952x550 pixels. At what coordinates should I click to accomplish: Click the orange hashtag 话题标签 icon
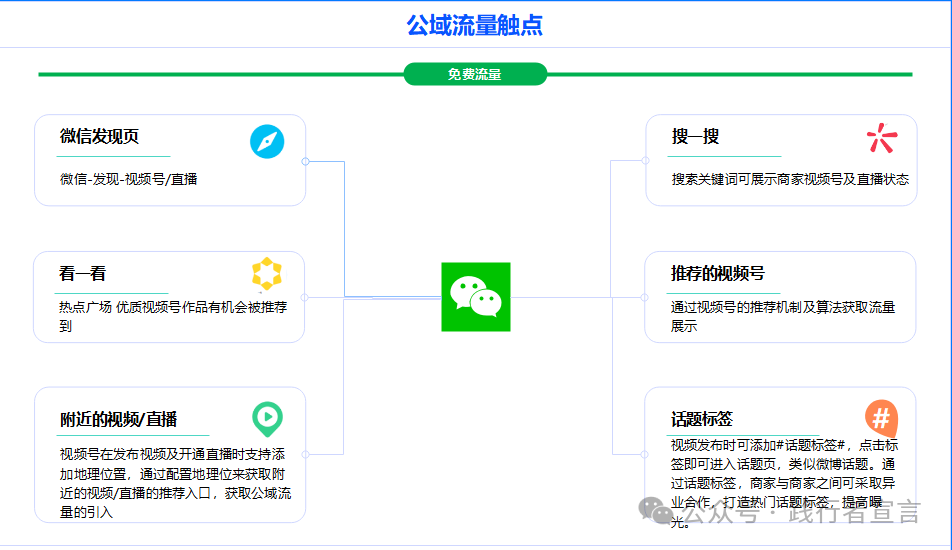(881, 418)
